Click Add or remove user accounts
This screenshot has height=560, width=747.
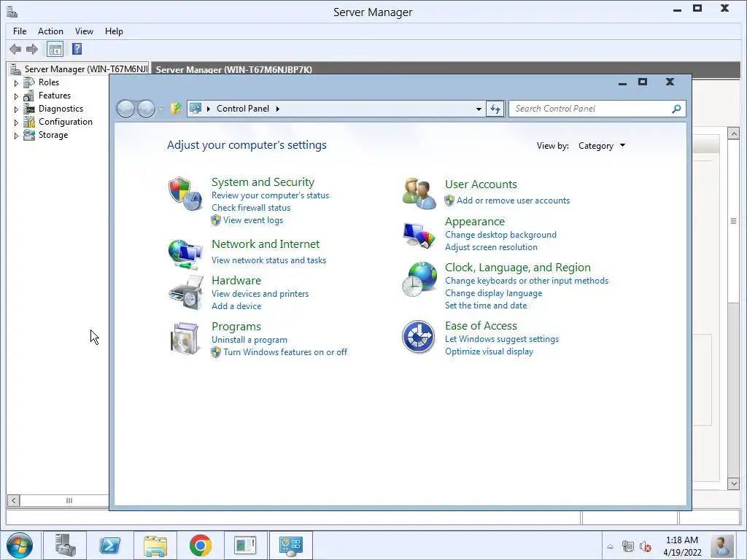[x=513, y=201]
